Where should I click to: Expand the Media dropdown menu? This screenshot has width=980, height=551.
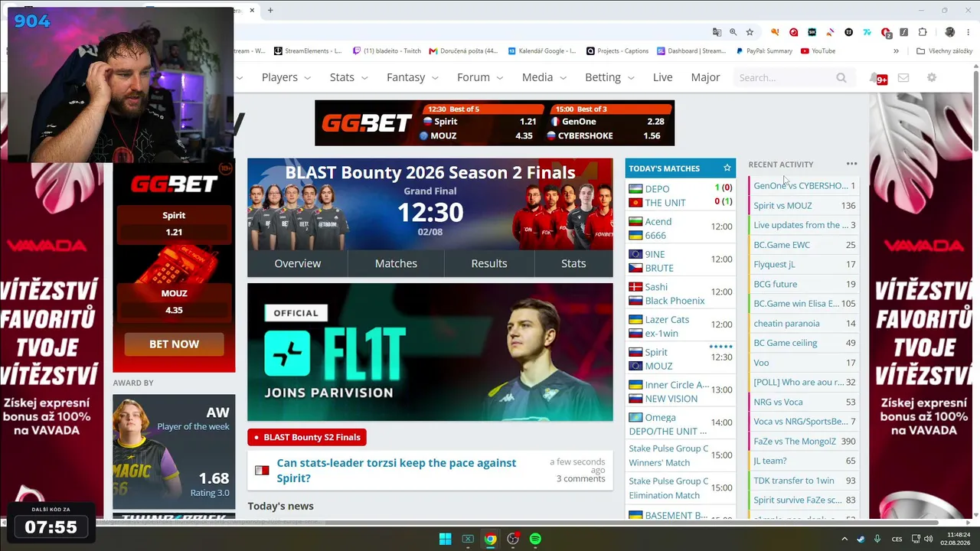(x=544, y=77)
